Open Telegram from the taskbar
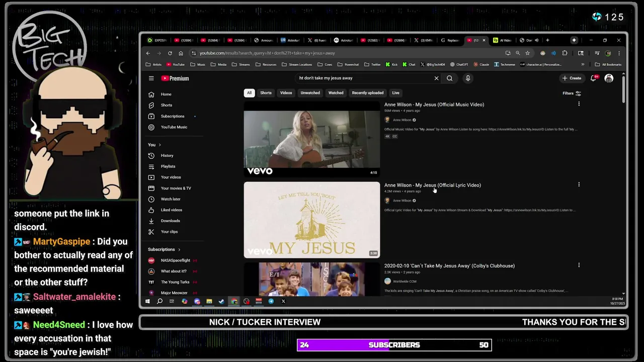 (x=271, y=301)
